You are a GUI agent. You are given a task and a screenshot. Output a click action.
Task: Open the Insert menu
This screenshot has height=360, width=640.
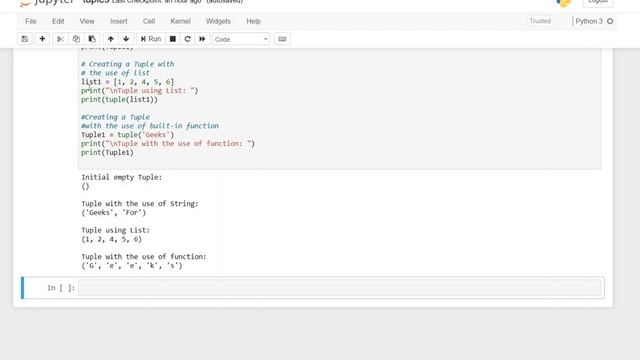(119, 21)
